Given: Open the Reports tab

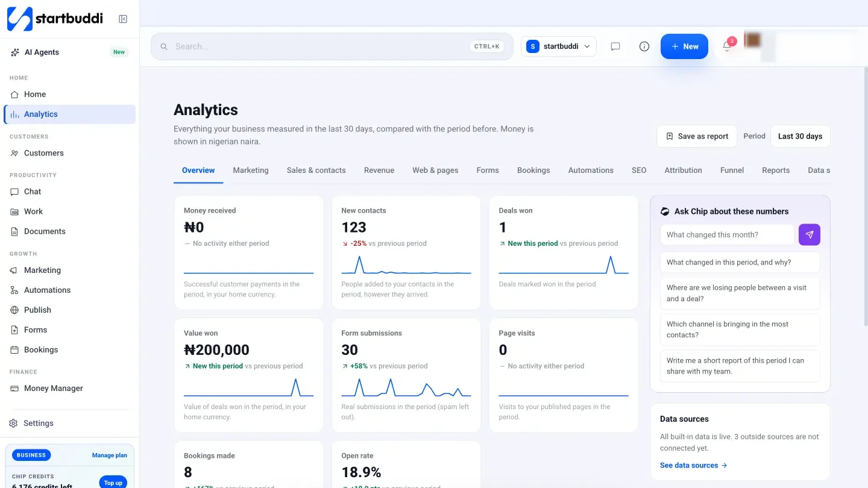Looking at the screenshot, I should point(776,170).
